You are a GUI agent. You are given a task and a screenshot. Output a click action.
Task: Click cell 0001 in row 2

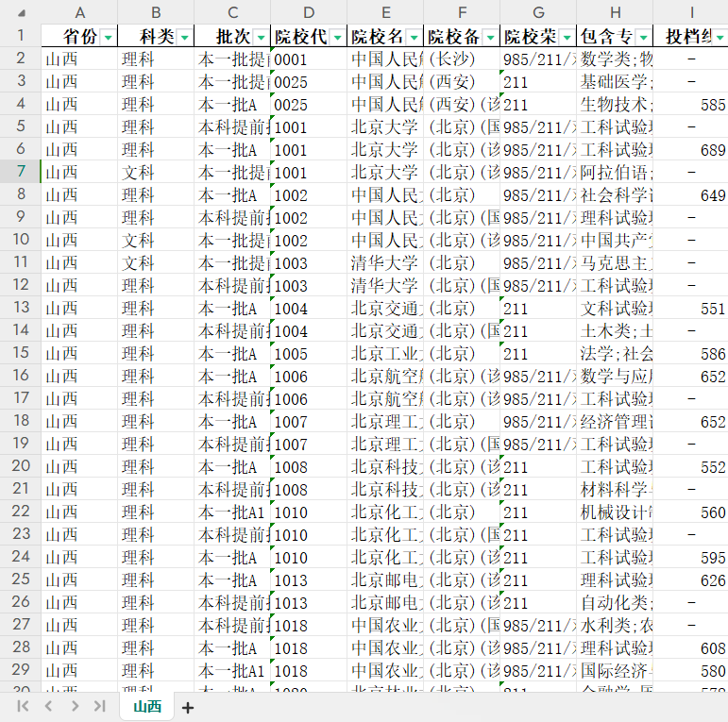click(309, 59)
